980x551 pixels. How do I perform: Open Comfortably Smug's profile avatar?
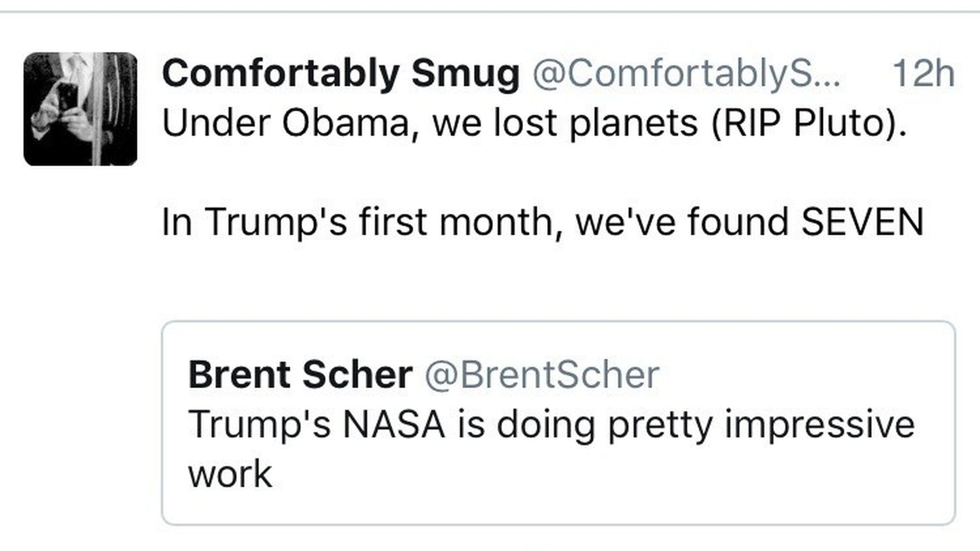(x=80, y=109)
